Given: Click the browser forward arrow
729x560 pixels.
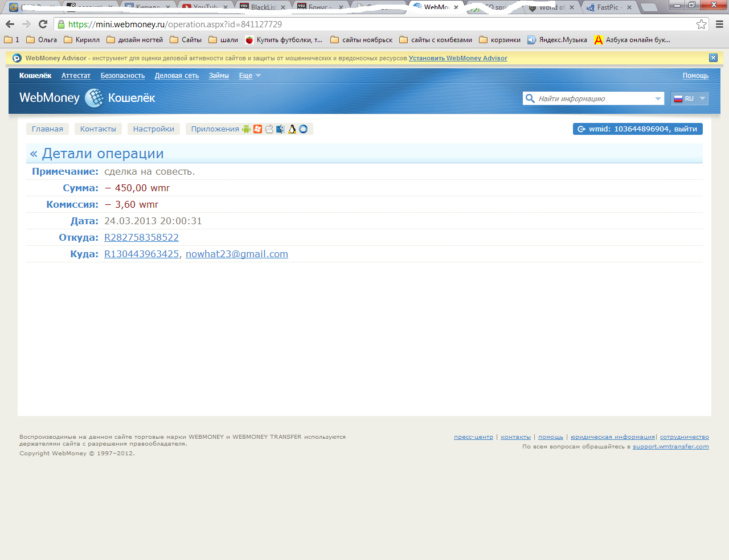Looking at the screenshot, I should click(x=26, y=24).
